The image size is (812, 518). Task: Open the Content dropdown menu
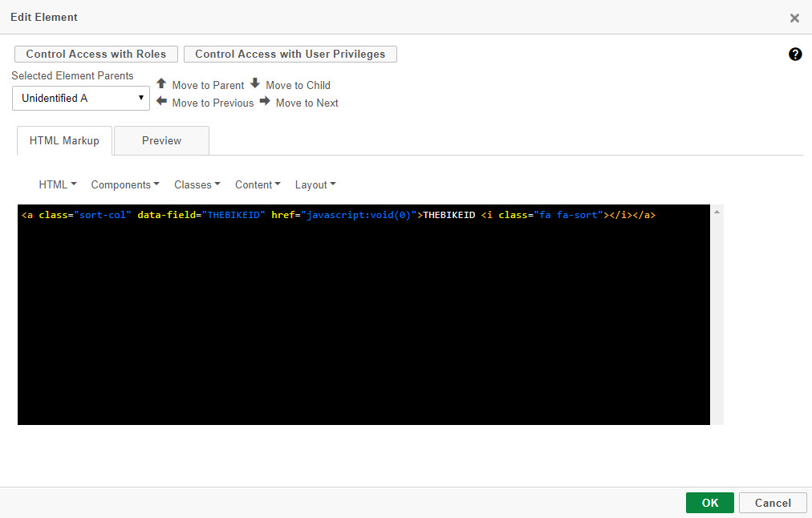click(258, 184)
